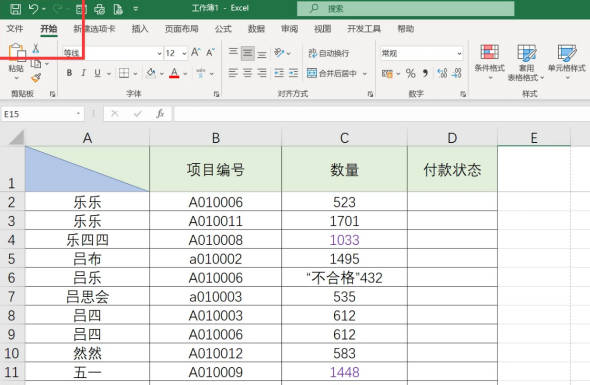Click the quick print icon in title bar

(99, 9)
